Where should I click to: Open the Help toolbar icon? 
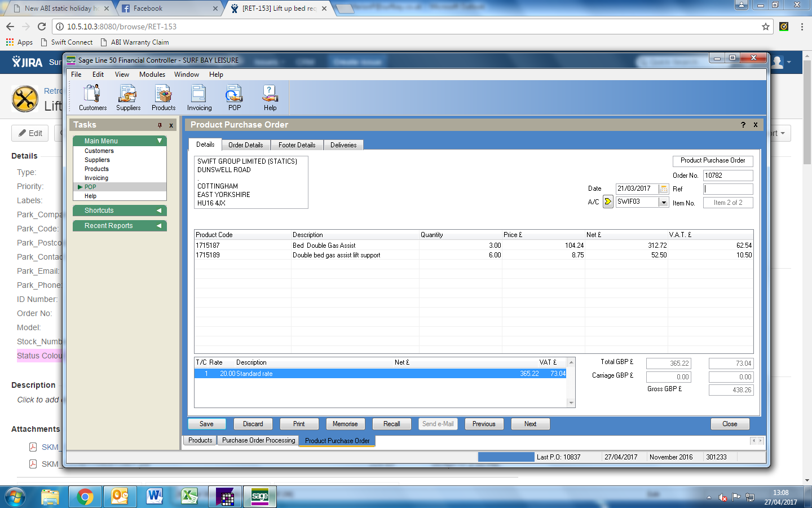click(x=270, y=97)
